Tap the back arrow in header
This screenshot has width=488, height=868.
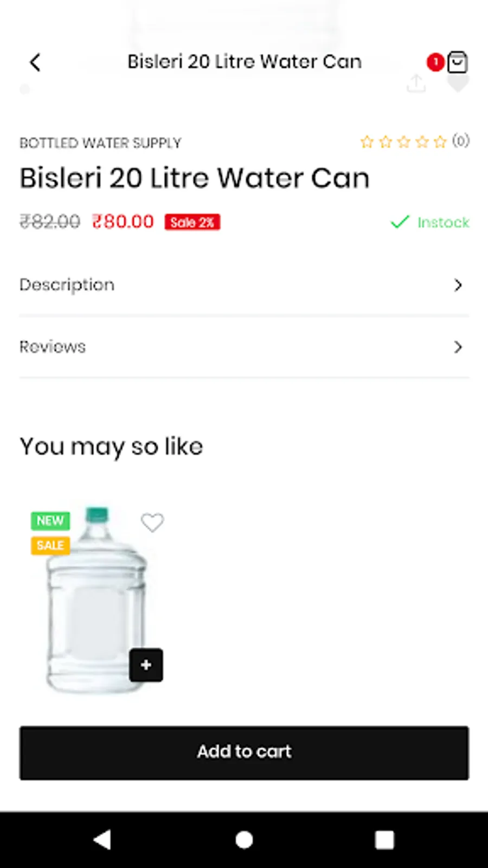pyautogui.click(x=35, y=62)
